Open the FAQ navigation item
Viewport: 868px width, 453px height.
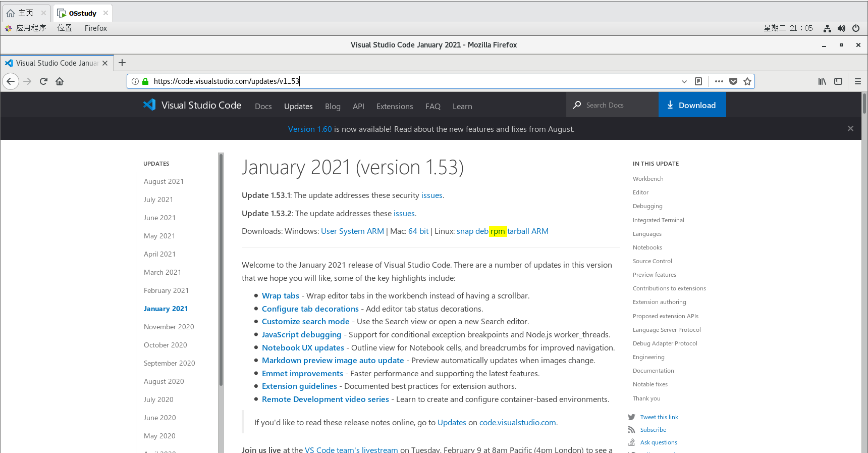coord(433,106)
